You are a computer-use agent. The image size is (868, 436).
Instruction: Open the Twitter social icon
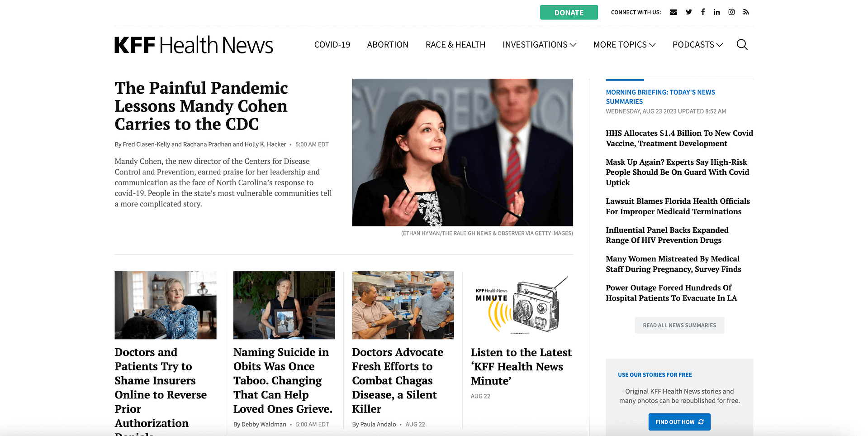tap(688, 12)
